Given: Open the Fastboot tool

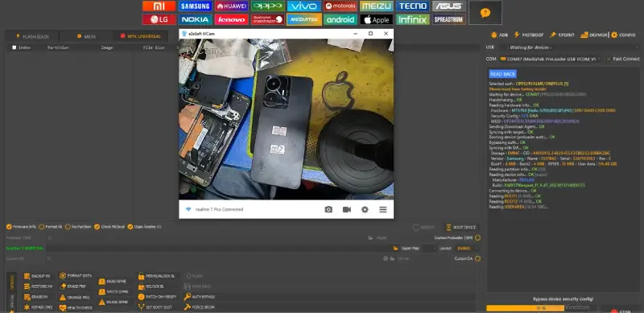Looking at the screenshot, I should [529, 35].
